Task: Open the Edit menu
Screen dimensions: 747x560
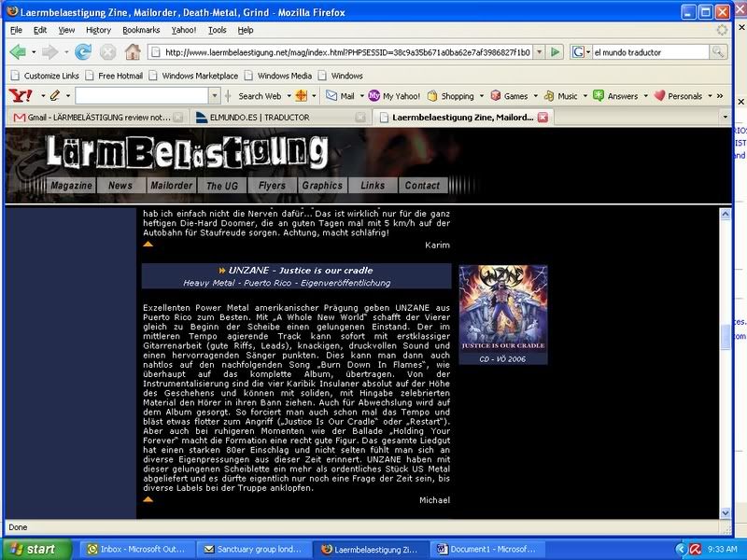Action: pos(40,30)
